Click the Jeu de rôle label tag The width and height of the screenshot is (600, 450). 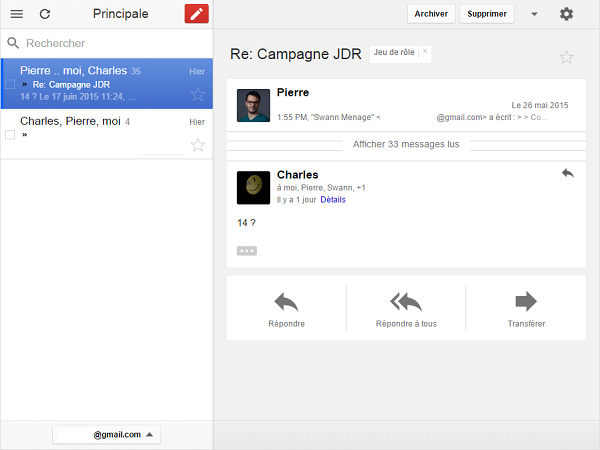[394, 52]
